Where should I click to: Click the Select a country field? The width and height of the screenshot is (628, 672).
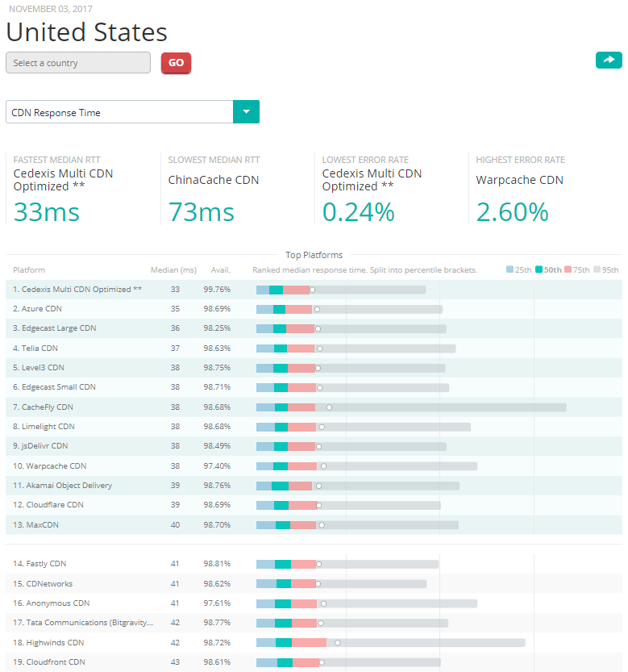[78, 63]
